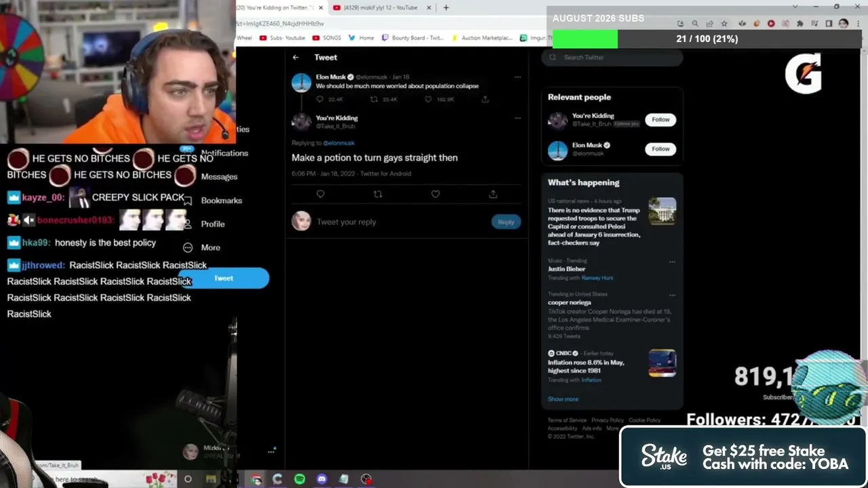Click the blue Tweet compose button
Screen dimensions: 868x488
[x=224, y=279]
